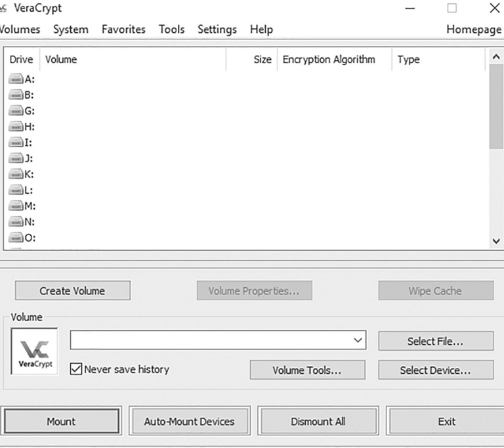Click the 'O:' drive letter text

30,238
